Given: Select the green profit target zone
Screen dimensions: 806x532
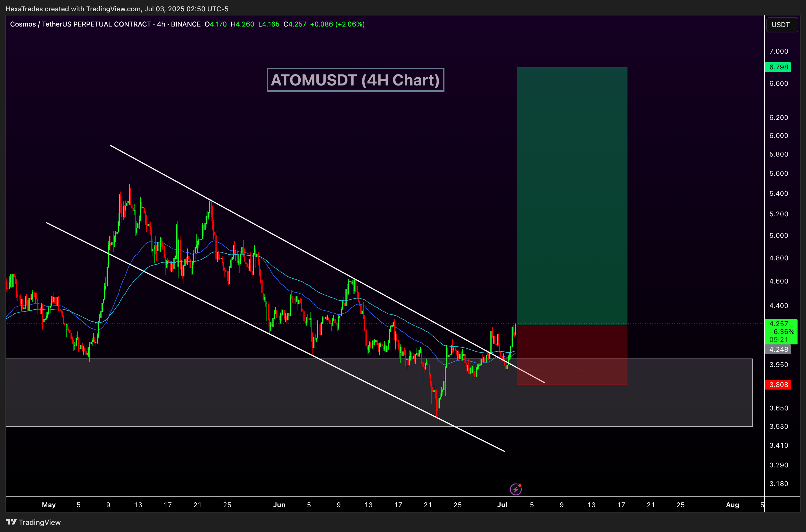Looking at the screenshot, I should pyautogui.click(x=572, y=196).
